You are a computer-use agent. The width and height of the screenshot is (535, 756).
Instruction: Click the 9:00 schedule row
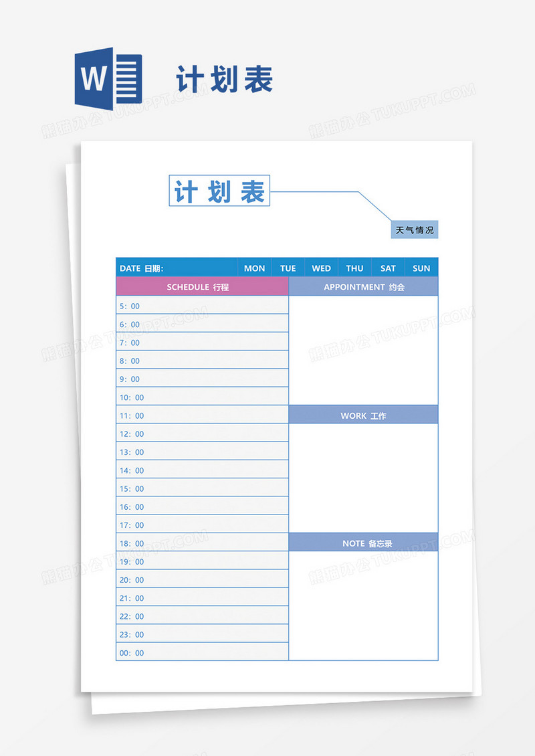pyautogui.click(x=203, y=379)
